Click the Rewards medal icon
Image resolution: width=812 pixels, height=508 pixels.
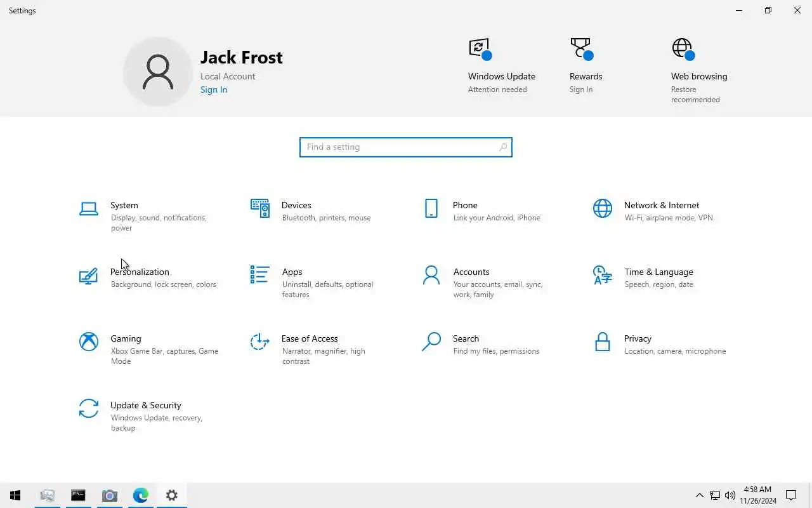coord(582,49)
